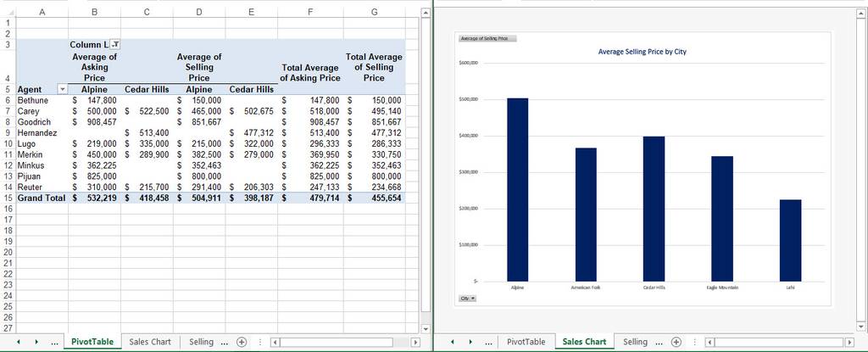
Task: Add a new sheet in left window
Action: pos(241,342)
